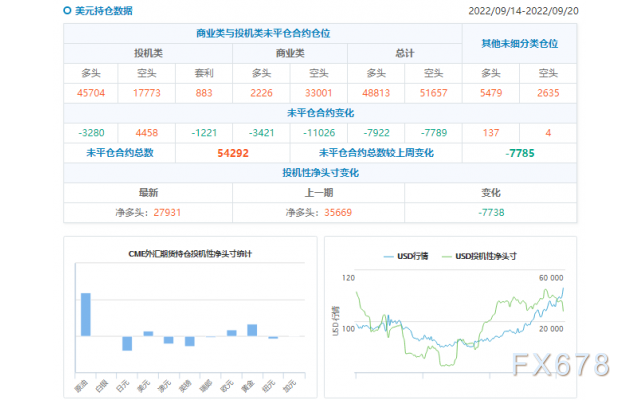Click the 多头 header under 投机类
The height and width of the screenshot is (400, 640).
[x=91, y=73]
